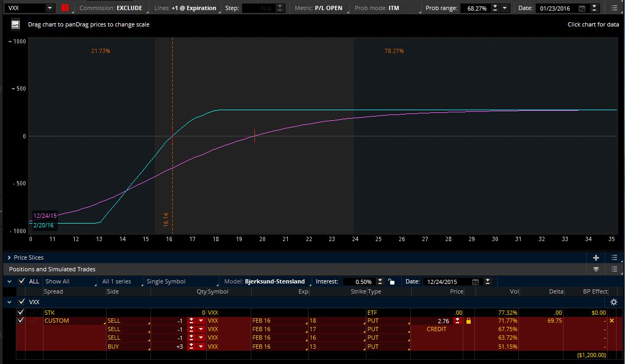Uncheck the CUSTOM spread row checkbox

point(21,321)
